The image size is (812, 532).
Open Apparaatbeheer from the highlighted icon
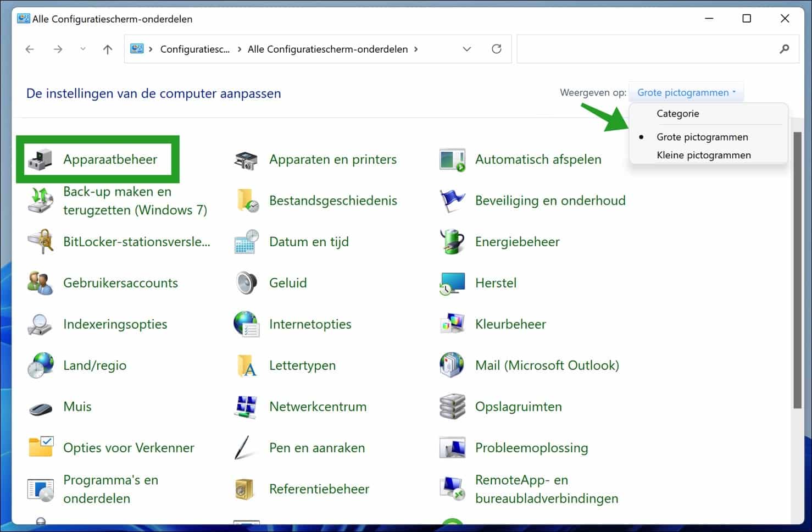coord(110,159)
